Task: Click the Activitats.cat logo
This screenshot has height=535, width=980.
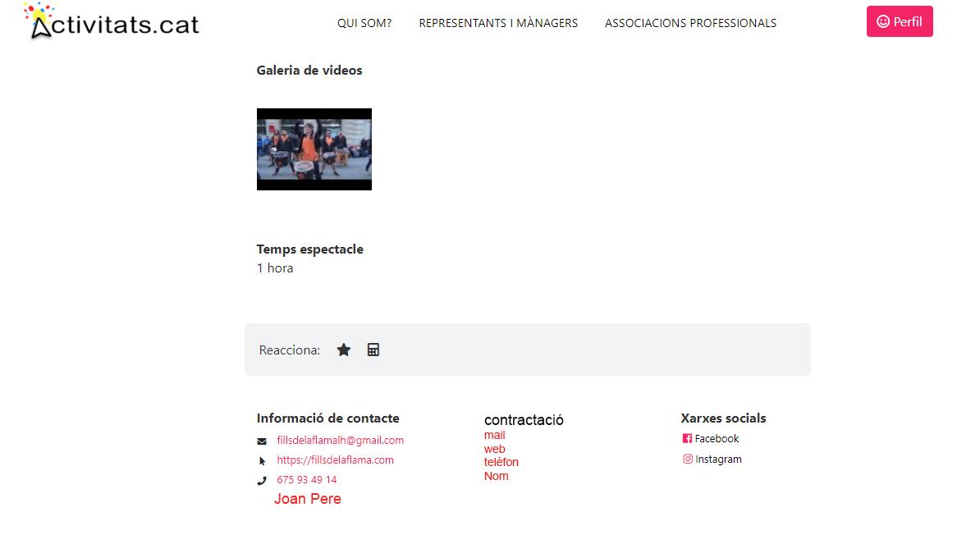Action: (111, 22)
